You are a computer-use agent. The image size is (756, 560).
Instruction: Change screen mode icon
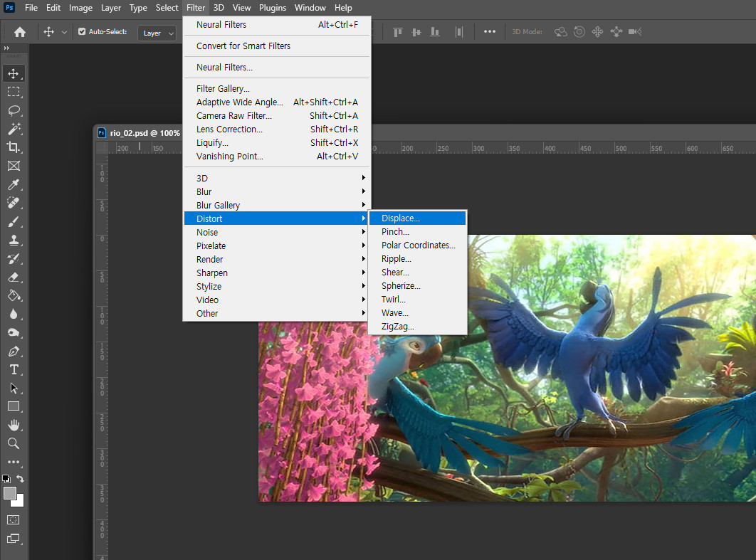click(x=14, y=539)
